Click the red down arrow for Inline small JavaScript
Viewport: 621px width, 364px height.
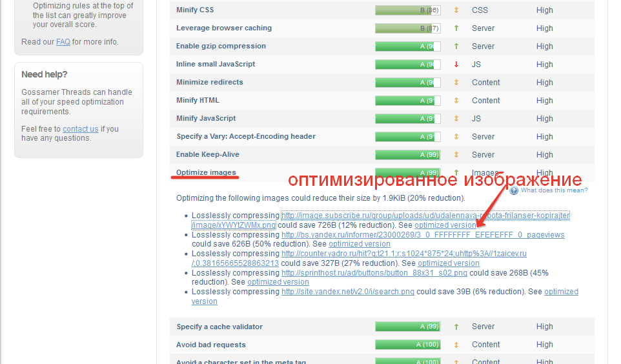[456, 65]
